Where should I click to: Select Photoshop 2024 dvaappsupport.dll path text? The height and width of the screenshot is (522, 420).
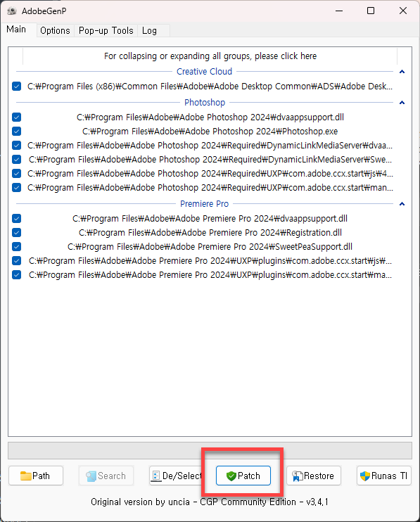(210, 117)
